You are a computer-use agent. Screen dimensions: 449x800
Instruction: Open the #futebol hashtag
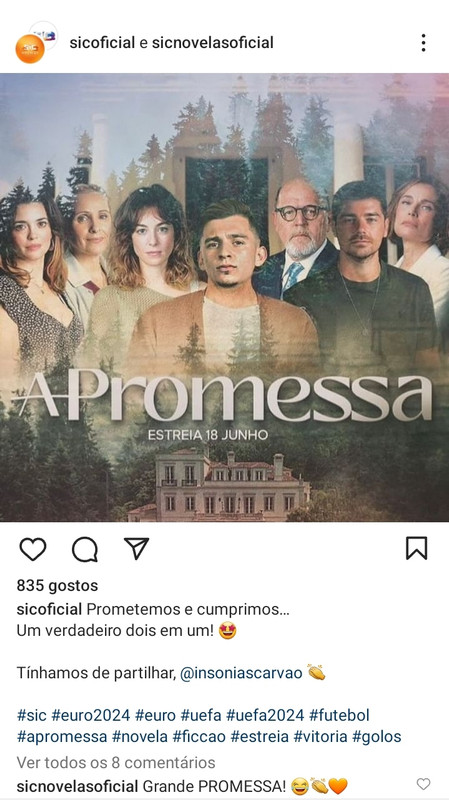coord(339,715)
